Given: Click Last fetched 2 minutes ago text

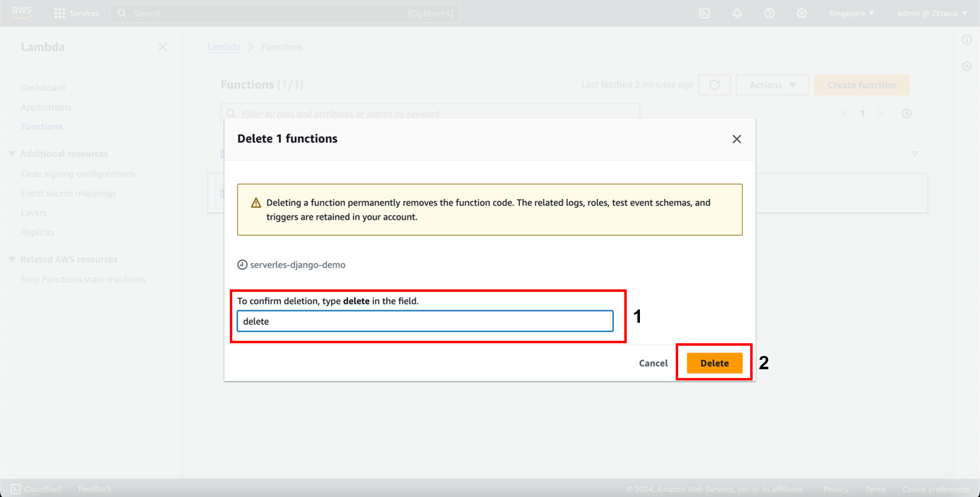Looking at the screenshot, I should click(637, 85).
